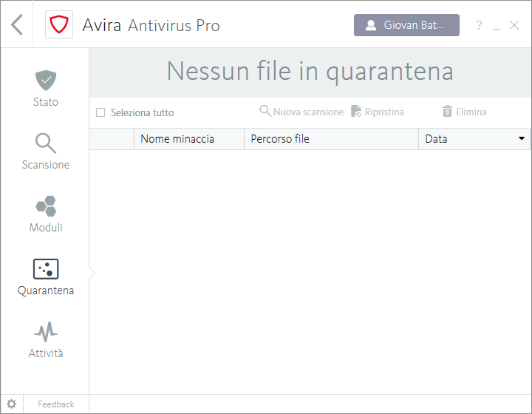Open the Attività pulse icon
Screen dimensions: 532x414
[46, 331]
